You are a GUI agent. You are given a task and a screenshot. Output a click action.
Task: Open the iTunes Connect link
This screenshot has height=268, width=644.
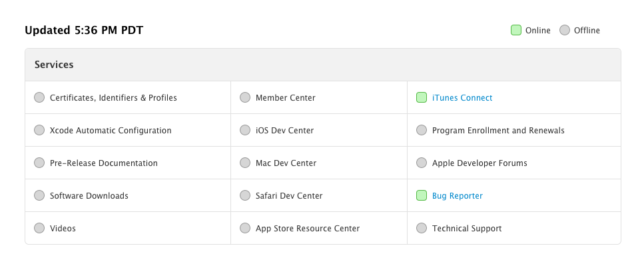click(462, 98)
